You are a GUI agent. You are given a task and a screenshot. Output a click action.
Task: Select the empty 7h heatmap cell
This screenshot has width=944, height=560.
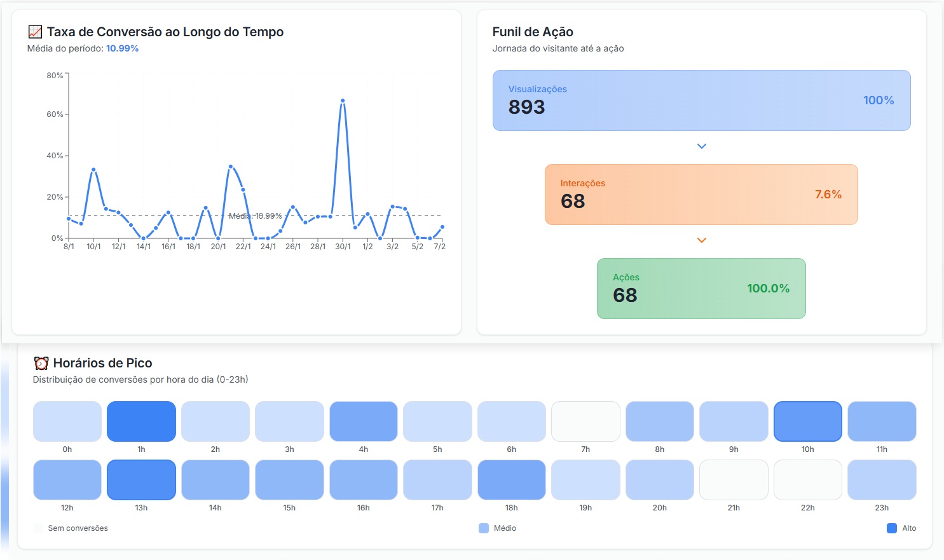click(x=585, y=421)
